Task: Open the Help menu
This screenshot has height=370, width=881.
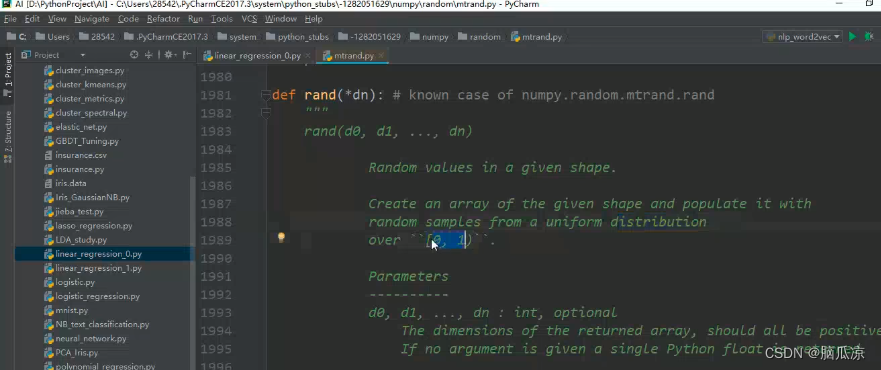Action: [x=314, y=19]
